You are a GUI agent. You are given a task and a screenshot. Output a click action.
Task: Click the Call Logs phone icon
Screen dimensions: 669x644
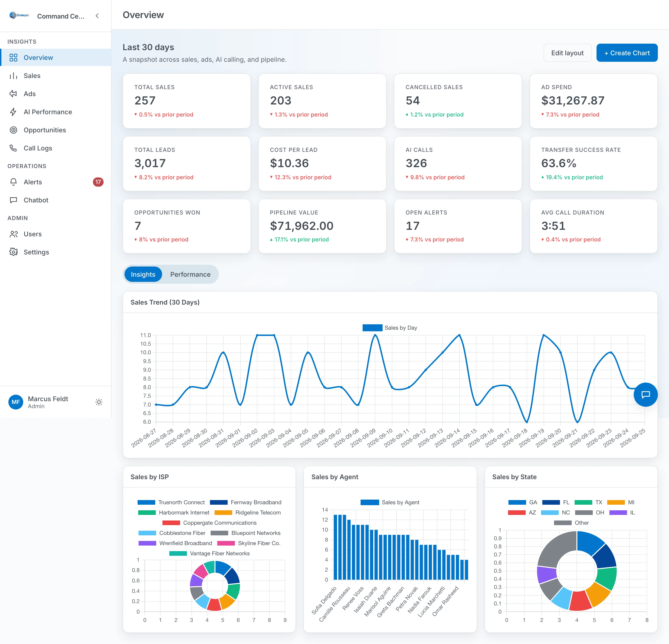(13, 148)
